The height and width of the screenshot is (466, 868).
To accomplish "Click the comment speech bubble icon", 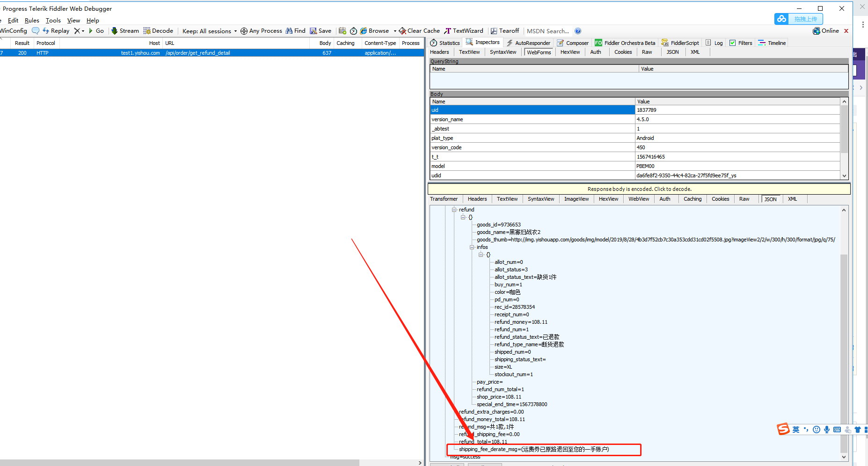I will [36, 31].
